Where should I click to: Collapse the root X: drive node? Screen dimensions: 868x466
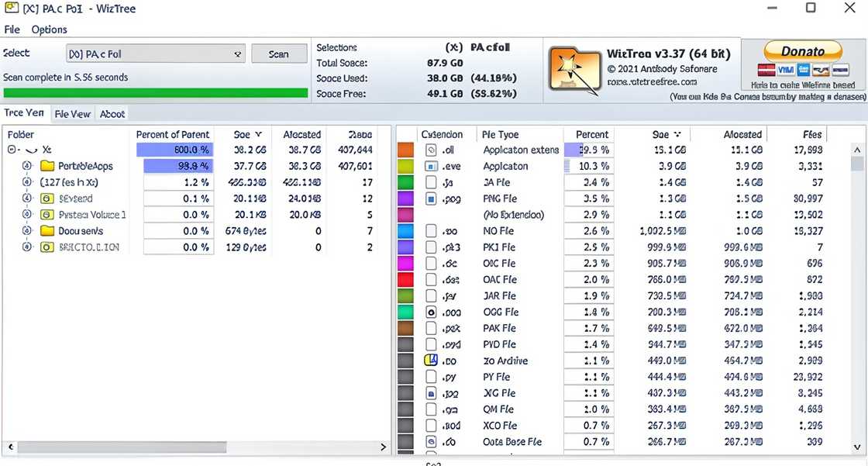pyautogui.click(x=12, y=150)
